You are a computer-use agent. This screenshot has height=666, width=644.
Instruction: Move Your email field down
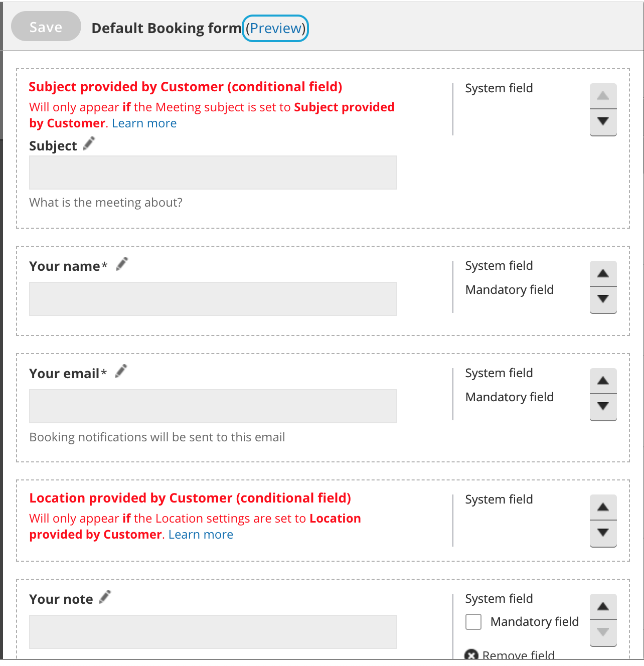coord(603,406)
